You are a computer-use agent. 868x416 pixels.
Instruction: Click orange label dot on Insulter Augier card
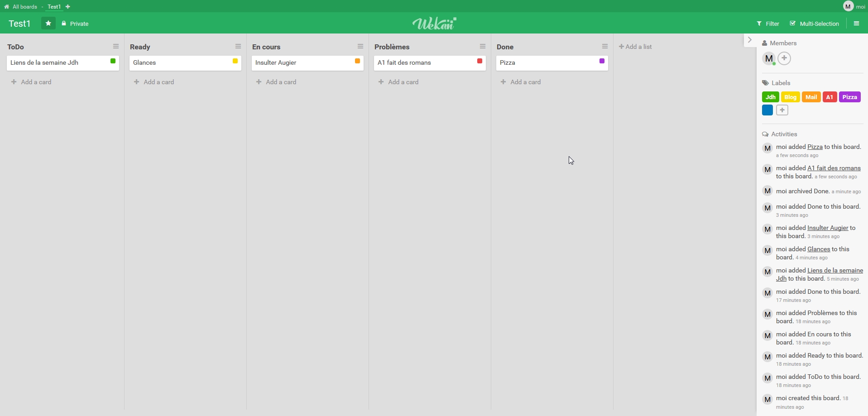pos(358,61)
